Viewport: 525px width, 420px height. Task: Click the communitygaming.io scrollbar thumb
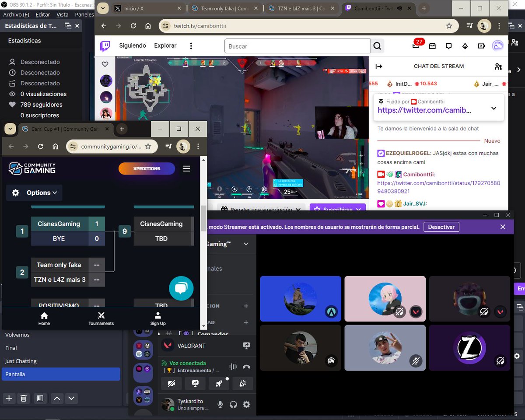pos(203,218)
